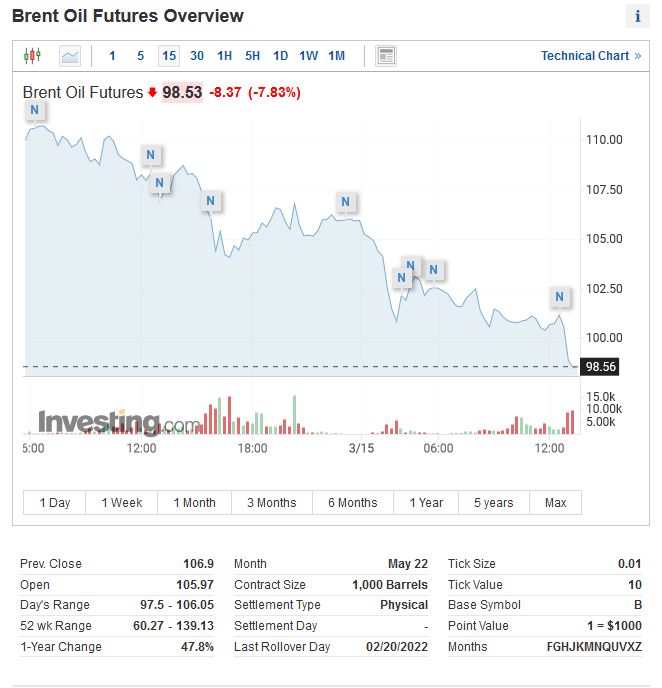The height and width of the screenshot is (688, 662).
Task: Set chart interval to 1D
Action: [281, 56]
